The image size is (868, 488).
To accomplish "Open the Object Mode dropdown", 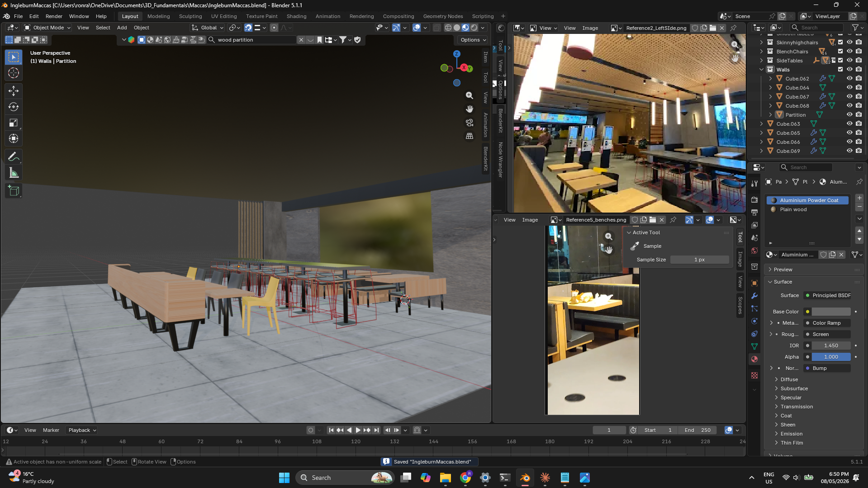I will pyautogui.click(x=47, y=28).
